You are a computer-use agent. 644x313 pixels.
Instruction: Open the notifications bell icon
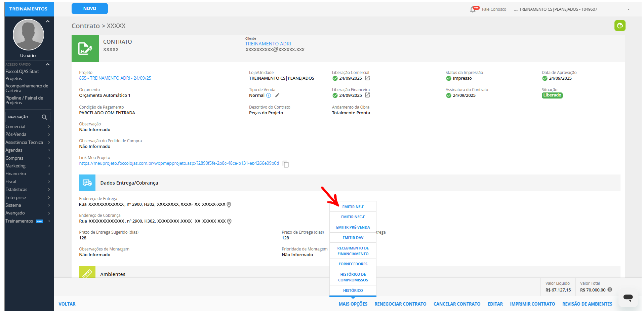pyautogui.click(x=473, y=9)
